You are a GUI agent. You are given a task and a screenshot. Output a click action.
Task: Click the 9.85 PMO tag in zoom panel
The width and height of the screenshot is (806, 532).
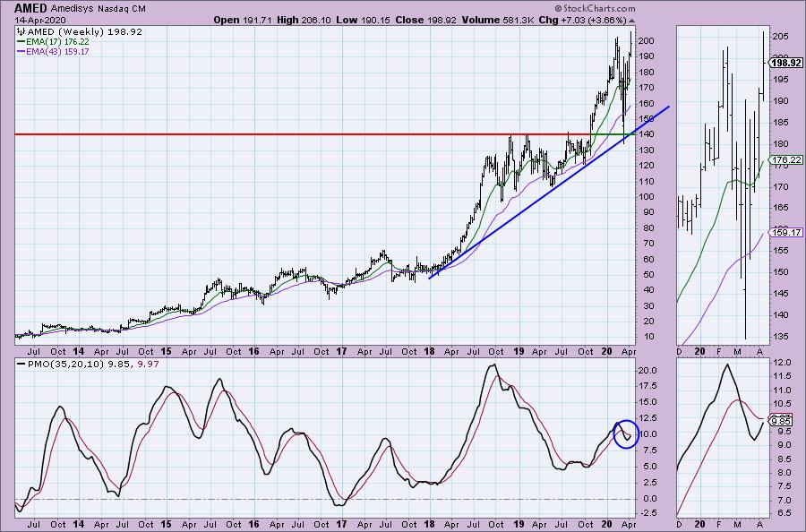coord(781,422)
